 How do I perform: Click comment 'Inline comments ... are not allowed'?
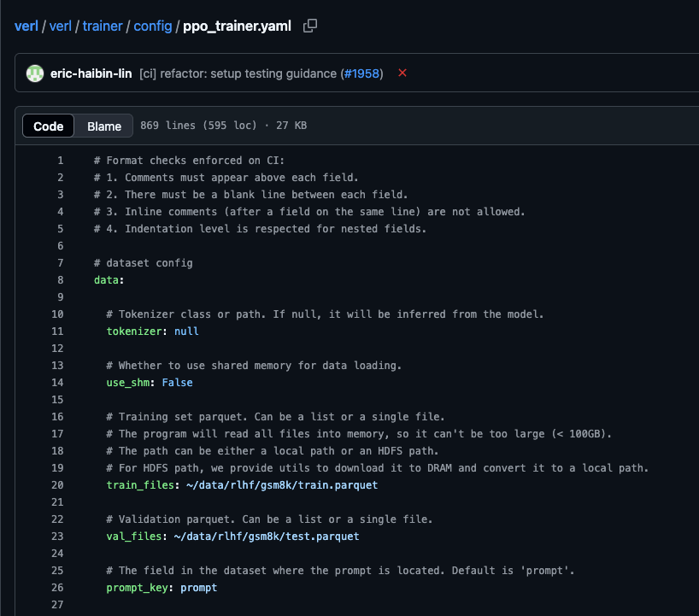pos(309,212)
